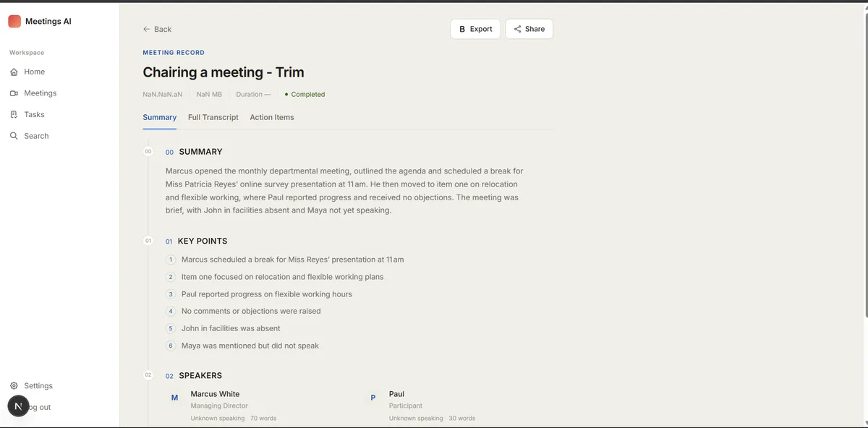The image size is (868, 428).
Task: Click the round N avatar badge
Action: point(19,406)
